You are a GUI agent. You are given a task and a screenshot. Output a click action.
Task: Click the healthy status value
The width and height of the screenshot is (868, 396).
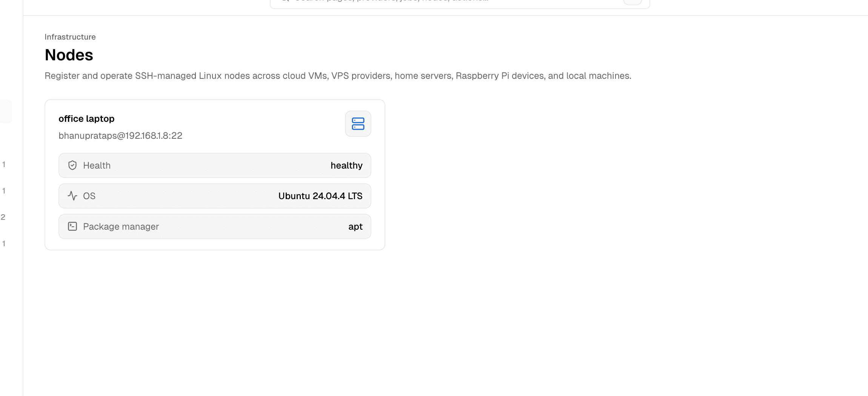pyautogui.click(x=346, y=166)
